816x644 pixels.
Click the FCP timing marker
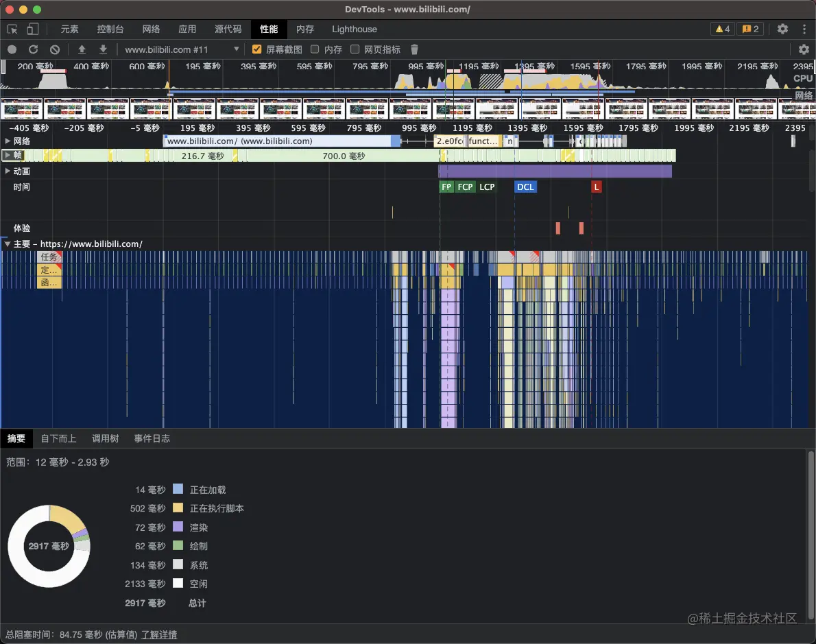(465, 187)
